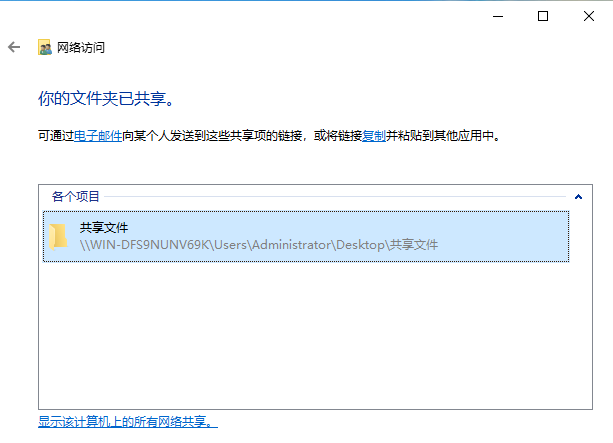Open 显示该计算机上的所有网络共享 link
The width and height of the screenshot is (613, 443).
(x=127, y=422)
